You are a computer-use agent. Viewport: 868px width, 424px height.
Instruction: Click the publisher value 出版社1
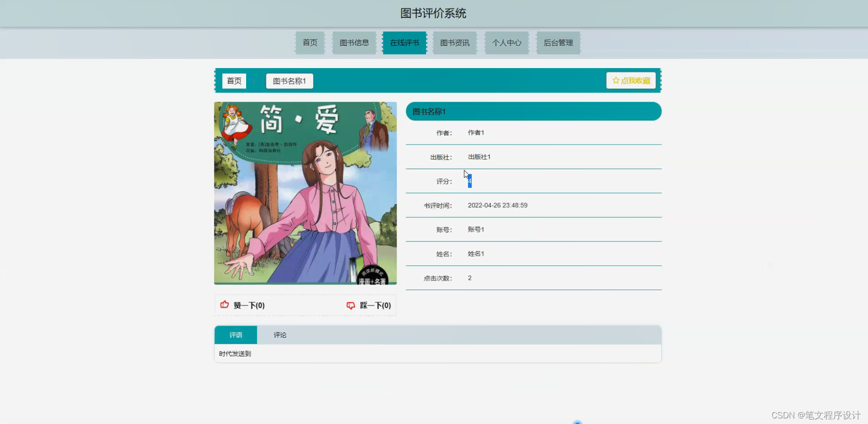tap(479, 157)
